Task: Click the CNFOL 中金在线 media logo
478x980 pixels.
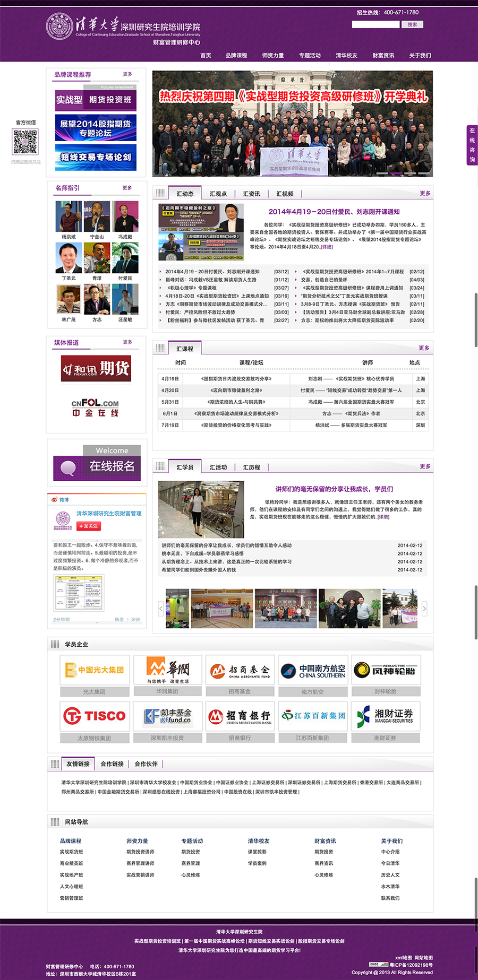Action: coord(96,408)
